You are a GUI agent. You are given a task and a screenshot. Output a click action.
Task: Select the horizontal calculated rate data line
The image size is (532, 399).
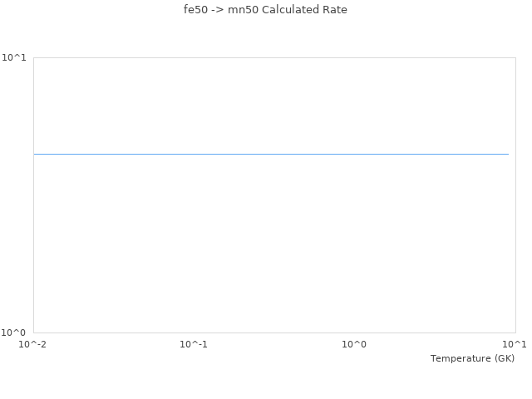click(271, 154)
